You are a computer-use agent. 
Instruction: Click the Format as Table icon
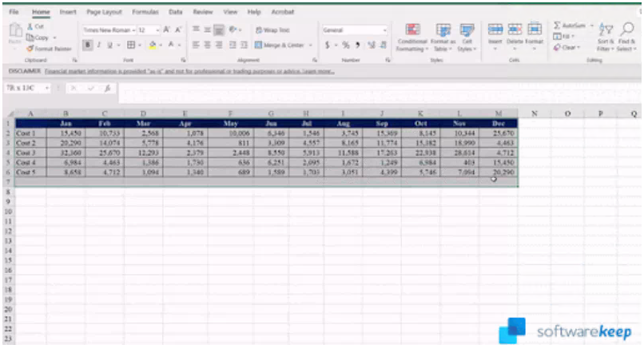(443, 30)
